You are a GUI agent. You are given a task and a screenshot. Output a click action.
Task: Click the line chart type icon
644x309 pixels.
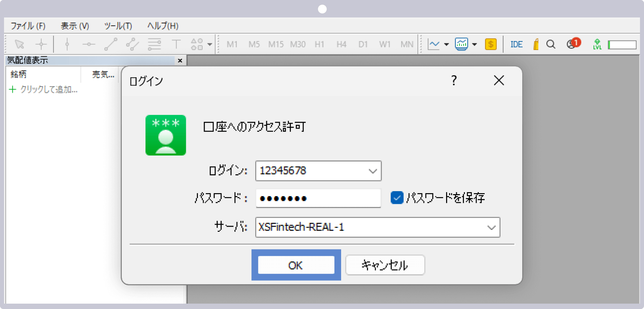[434, 44]
